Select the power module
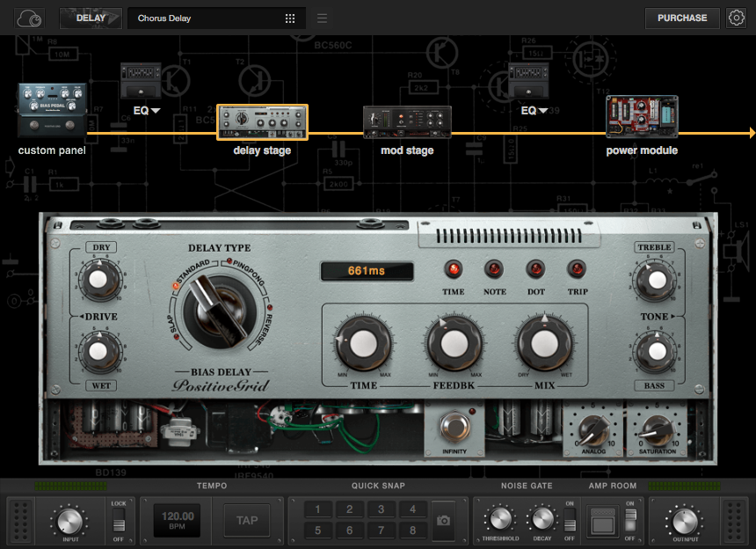 [x=642, y=116]
